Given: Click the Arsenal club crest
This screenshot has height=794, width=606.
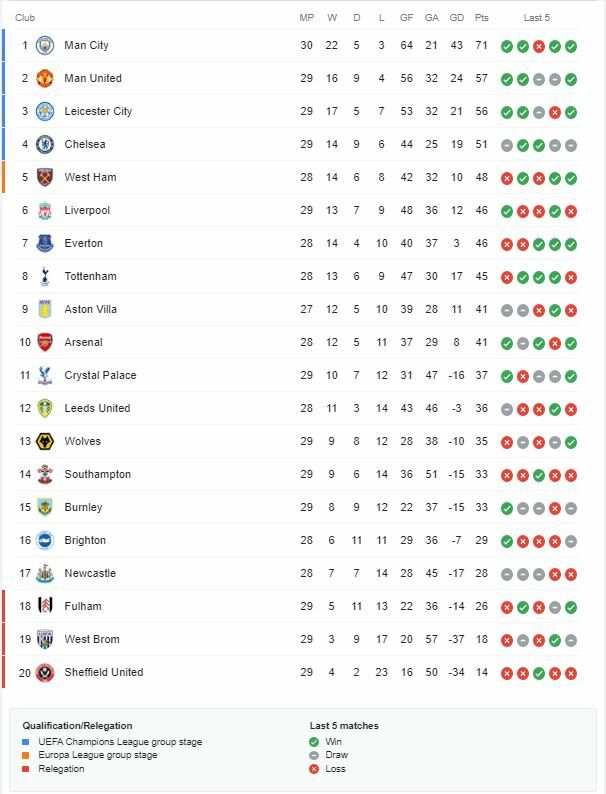Looking at the screenshot, I should point(44,342).
